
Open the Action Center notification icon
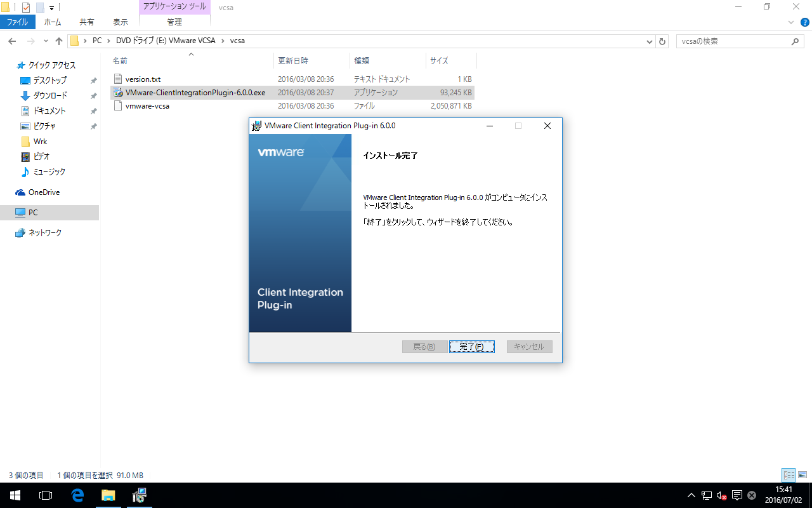coord(737,495)
